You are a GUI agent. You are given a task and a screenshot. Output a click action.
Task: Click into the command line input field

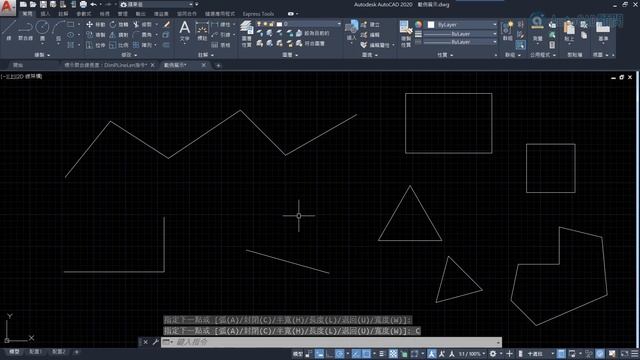pos(331,342)
